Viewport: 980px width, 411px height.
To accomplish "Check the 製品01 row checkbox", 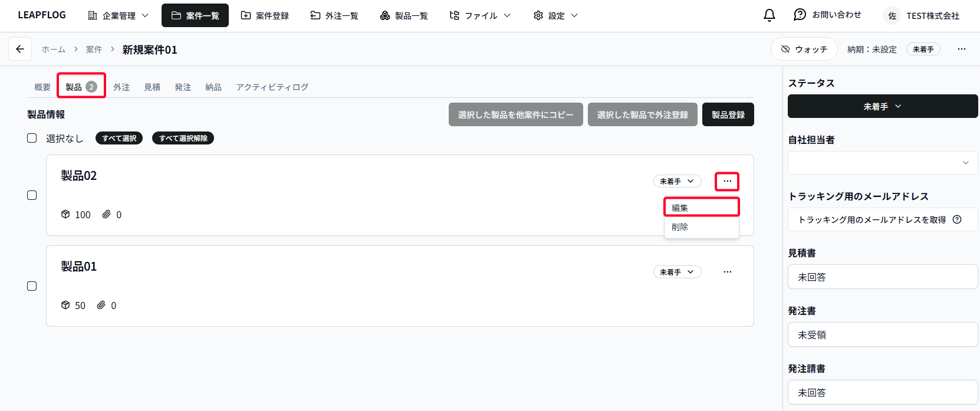I will point(32,286).
